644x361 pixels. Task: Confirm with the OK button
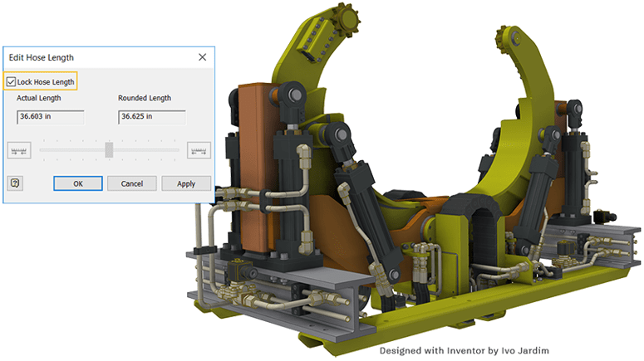click(x=78, y=183)
